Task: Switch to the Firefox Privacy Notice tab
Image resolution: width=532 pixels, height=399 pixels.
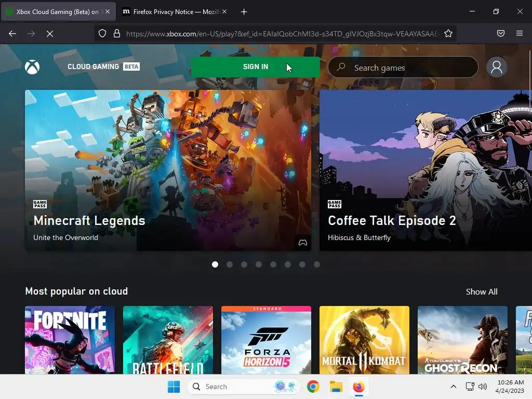Action: [175, 11]
